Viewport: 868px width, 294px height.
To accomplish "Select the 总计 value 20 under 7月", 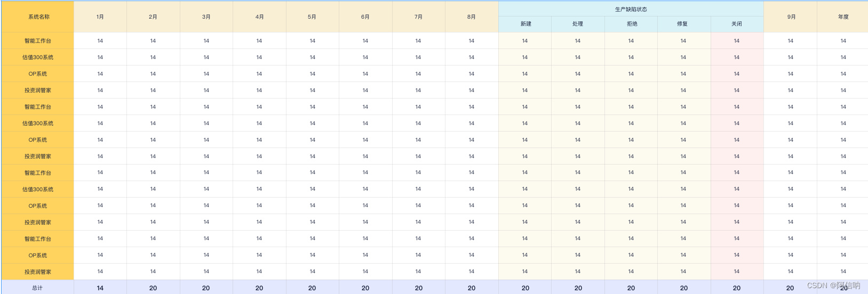I will tap(418, 288).
